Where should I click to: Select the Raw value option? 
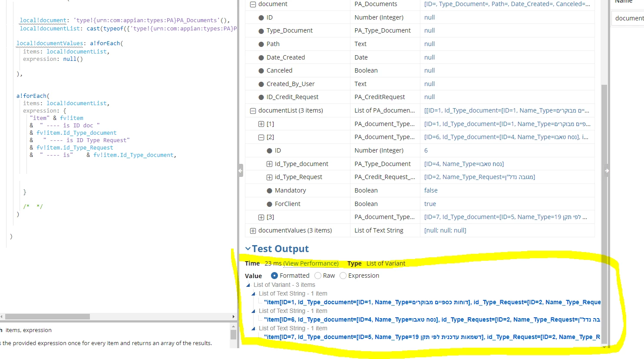[318, 276]
